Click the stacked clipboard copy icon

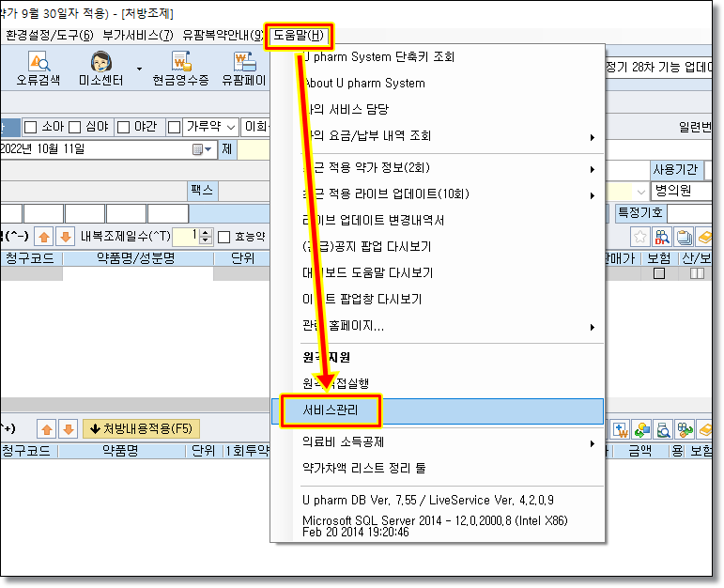(685, 238)
